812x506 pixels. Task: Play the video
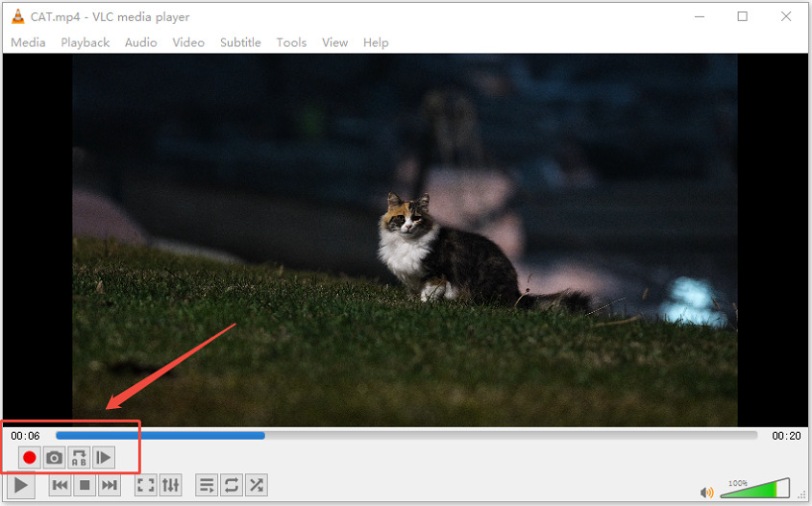point(21,485)
